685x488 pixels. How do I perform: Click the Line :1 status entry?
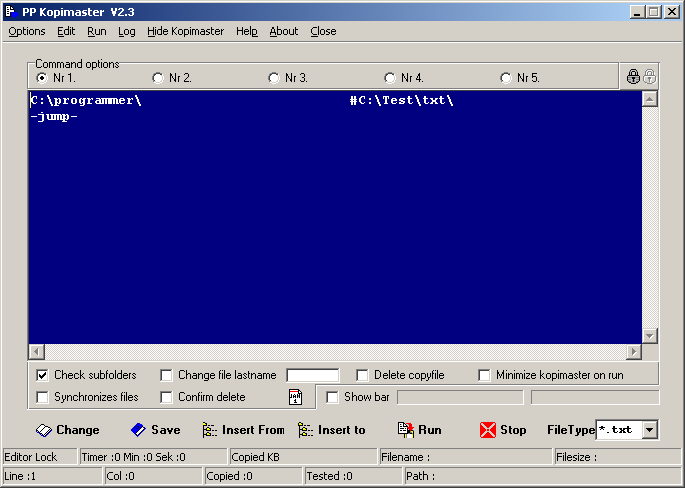52,476
